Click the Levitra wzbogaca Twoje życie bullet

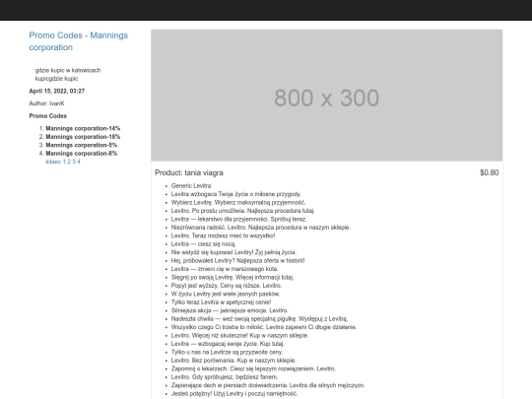pos(236,194)
